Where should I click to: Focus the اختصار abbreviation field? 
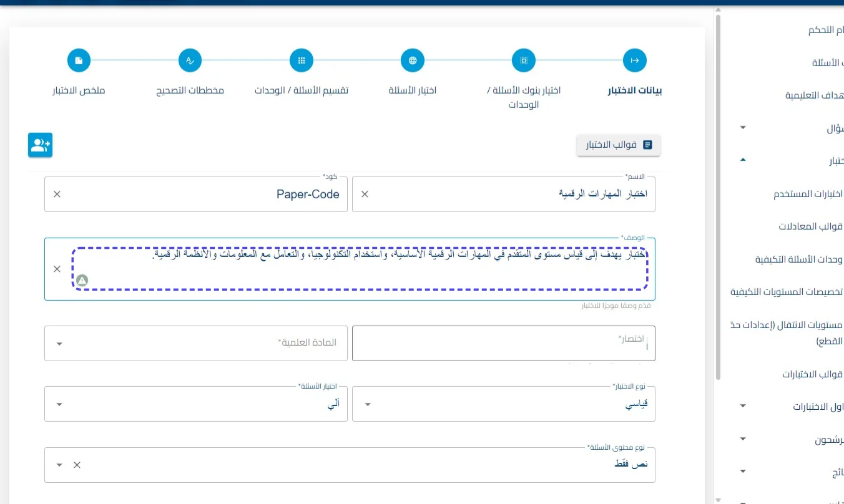pos(504,343)
